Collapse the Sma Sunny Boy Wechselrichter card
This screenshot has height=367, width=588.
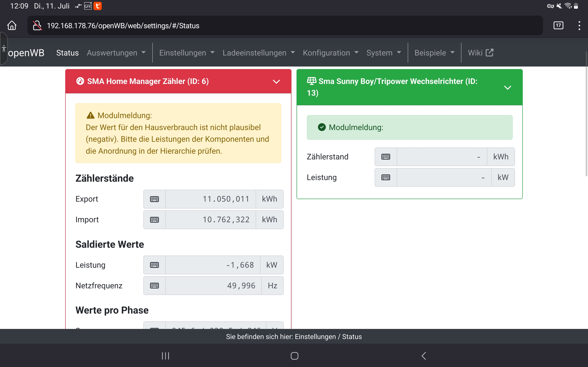coord(508,87)
